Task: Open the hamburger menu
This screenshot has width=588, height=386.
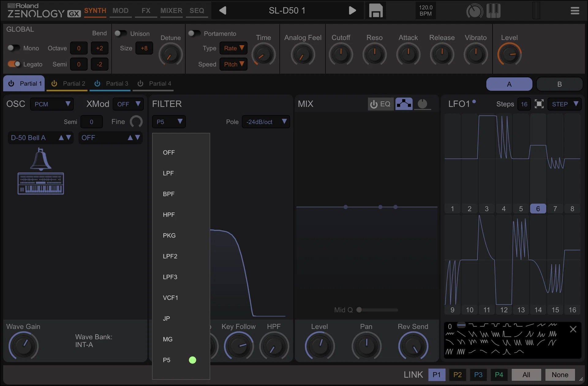Action: [575, 11]
